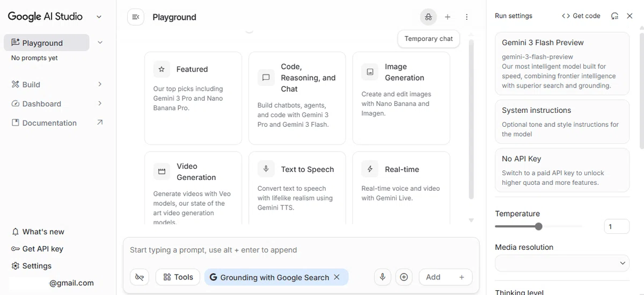Click the Temperature slider handle

(539, 227)
